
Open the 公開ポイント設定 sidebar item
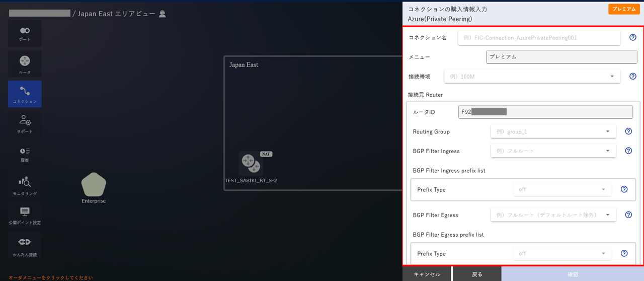pos(25,215)
